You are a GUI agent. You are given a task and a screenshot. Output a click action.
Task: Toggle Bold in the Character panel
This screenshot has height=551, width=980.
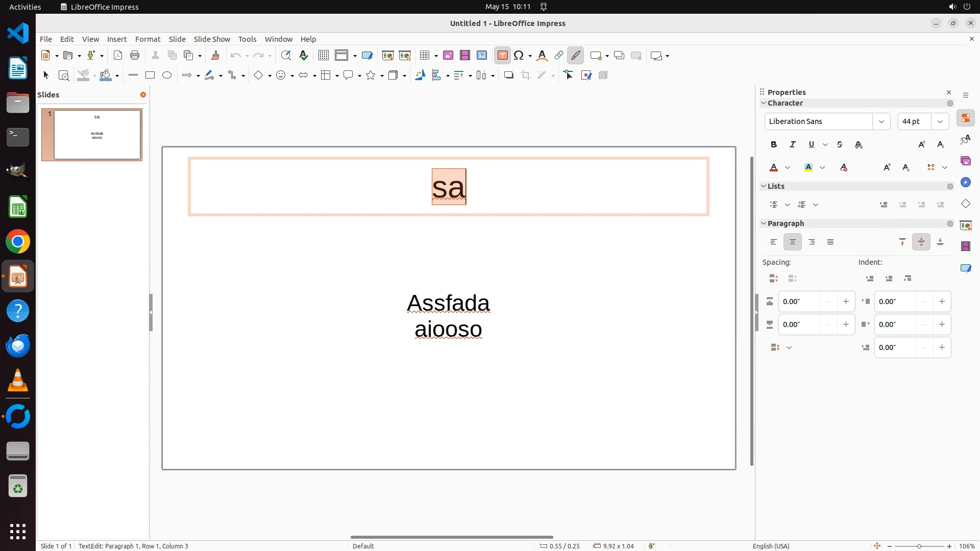[774, 145]
